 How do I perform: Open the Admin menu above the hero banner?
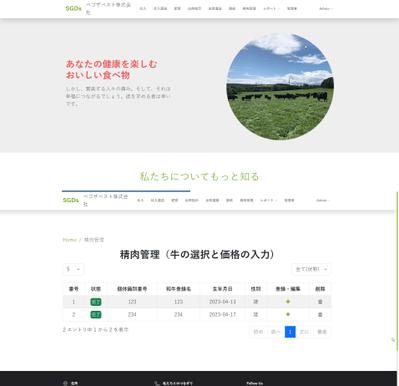(325, 8)
